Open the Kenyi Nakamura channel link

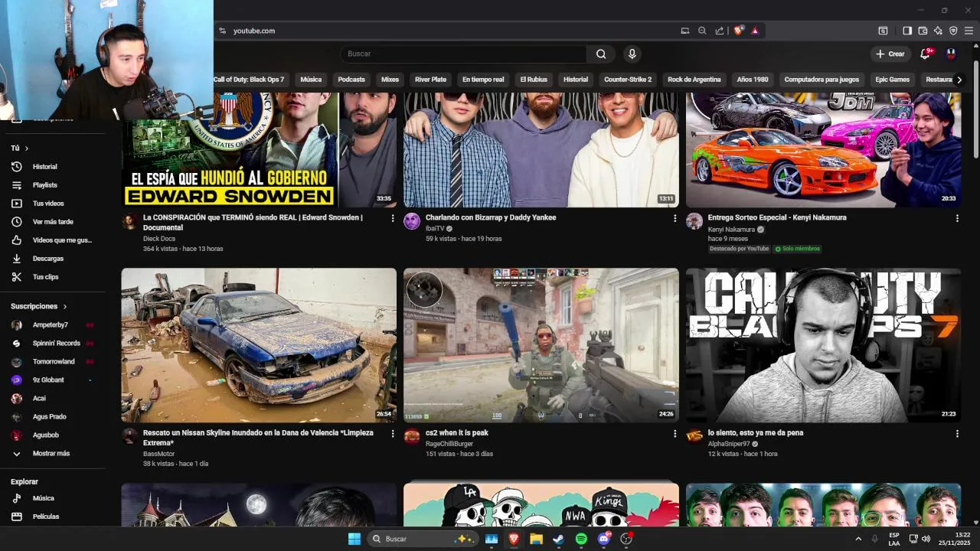coord(731,230)
